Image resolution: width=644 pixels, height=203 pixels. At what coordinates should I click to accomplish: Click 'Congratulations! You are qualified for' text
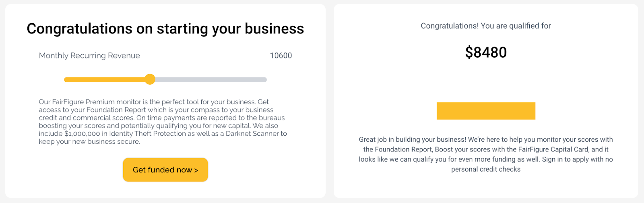[486, 26]
